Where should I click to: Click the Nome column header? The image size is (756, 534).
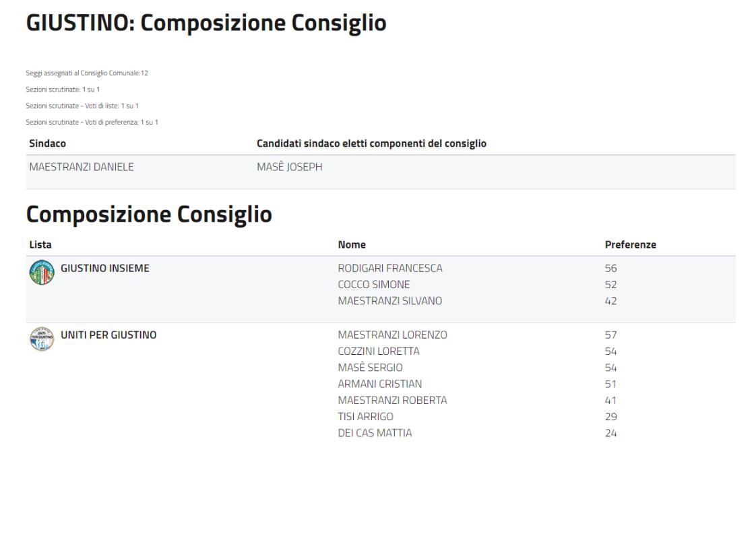tap(352, 245)
